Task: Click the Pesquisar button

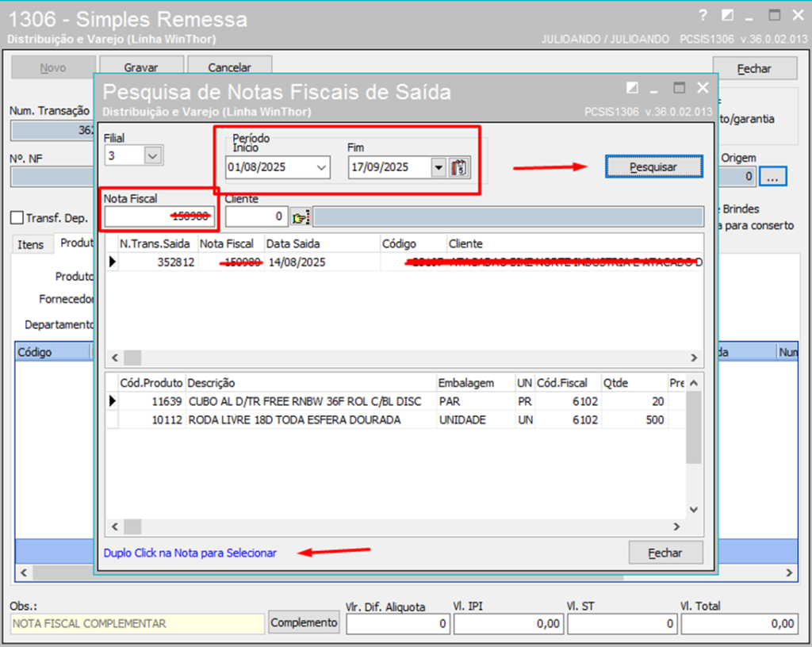Action: pyautogui.click(x=653, y=167)
